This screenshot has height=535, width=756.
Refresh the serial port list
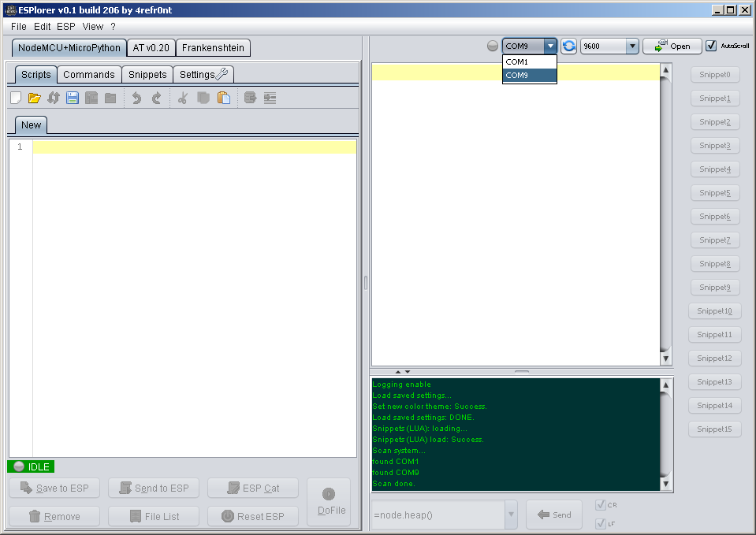coord(568,46)
